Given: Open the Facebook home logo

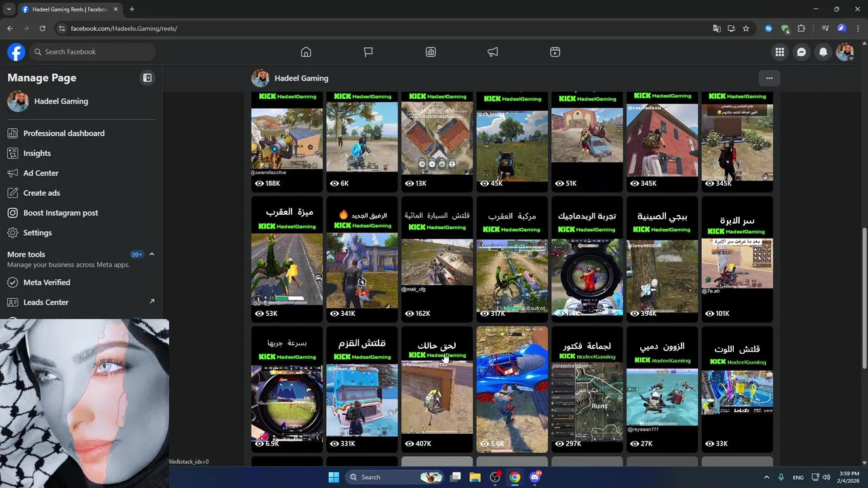Looking at the screenshot, I should click(x=16, y=52).
